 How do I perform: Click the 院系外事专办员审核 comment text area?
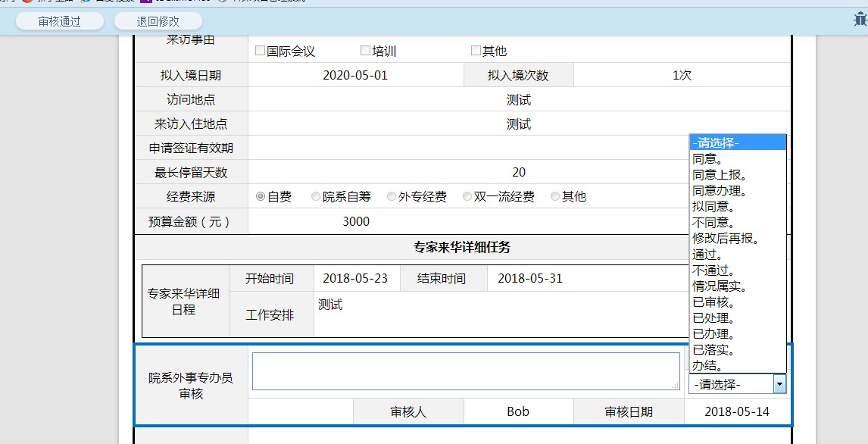pos(466,371)
